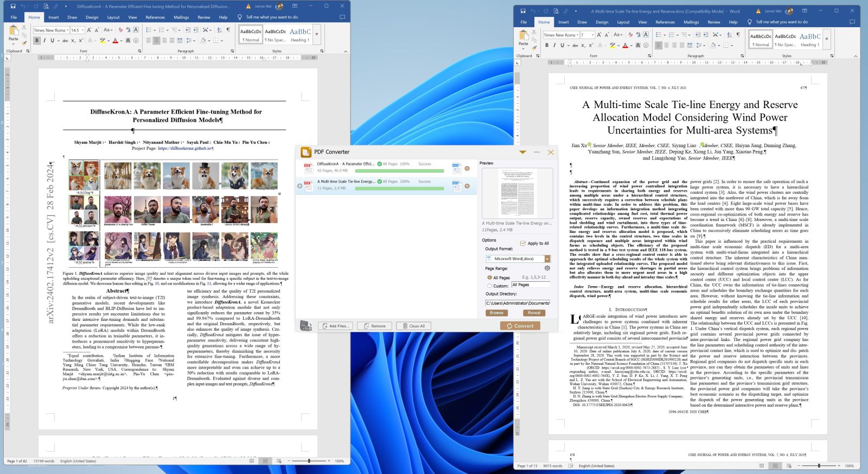Select All Pages radio button in PDF Converter
This screenshot has height=474, width=868.
pyautogui.click(x=489, y=277)
